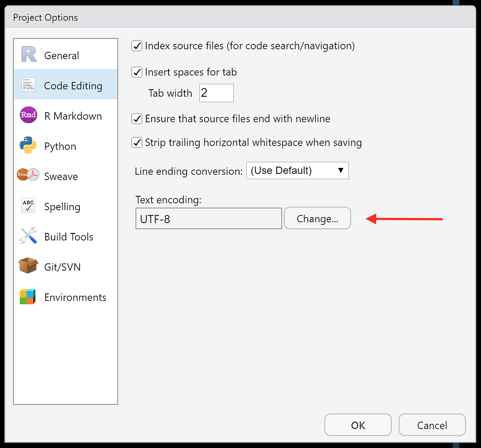Select the General settings category
Screen dimensions: 481x448
click(x=61, y=55)
